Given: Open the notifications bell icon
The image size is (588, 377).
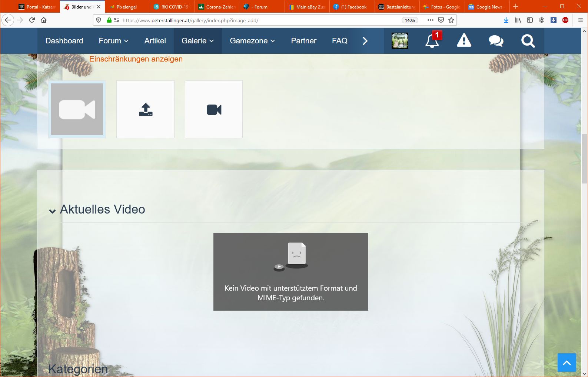Looking at the screenshot, I should [x=432, y=41].
